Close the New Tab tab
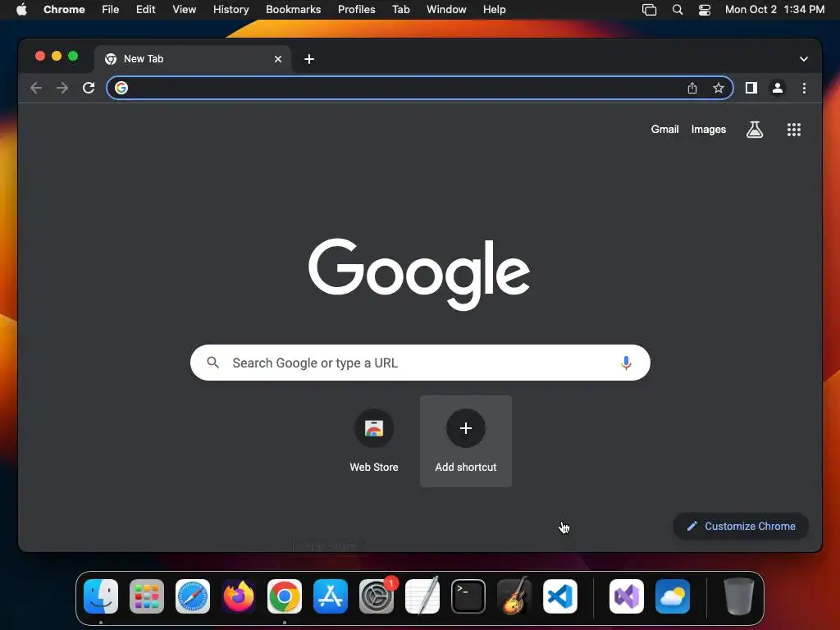This screenshot has width=840, height=630. pos(278,59)
